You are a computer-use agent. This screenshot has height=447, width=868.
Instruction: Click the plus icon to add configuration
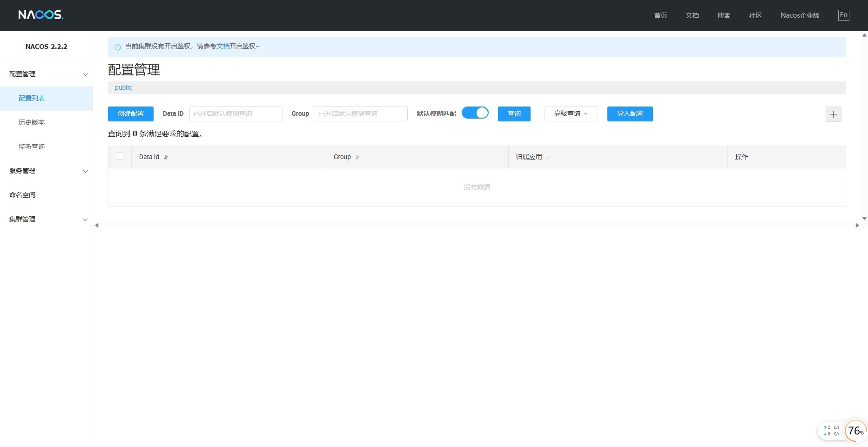tap(833, 114)
